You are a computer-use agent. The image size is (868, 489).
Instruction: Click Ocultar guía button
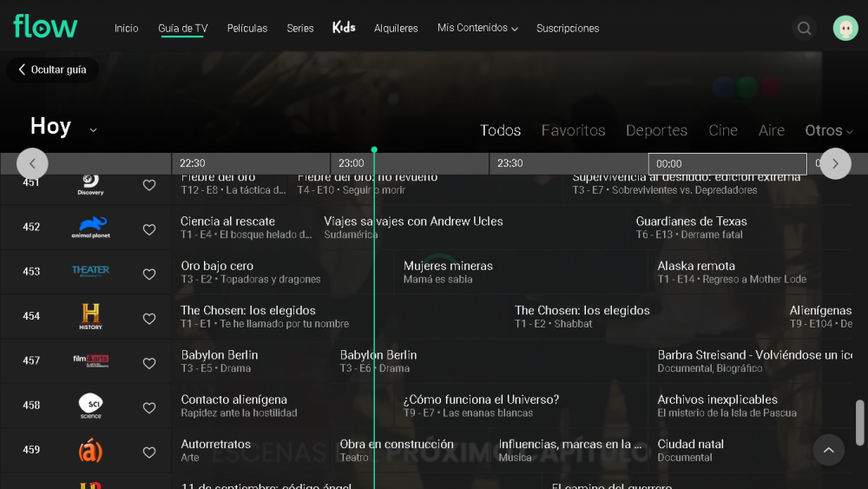52,69
